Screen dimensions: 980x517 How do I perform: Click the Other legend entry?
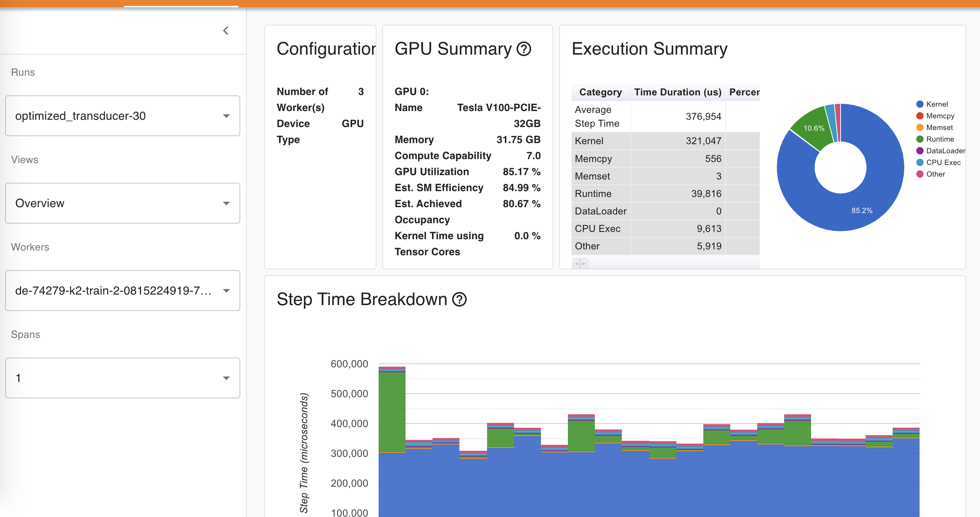point(935,174)
